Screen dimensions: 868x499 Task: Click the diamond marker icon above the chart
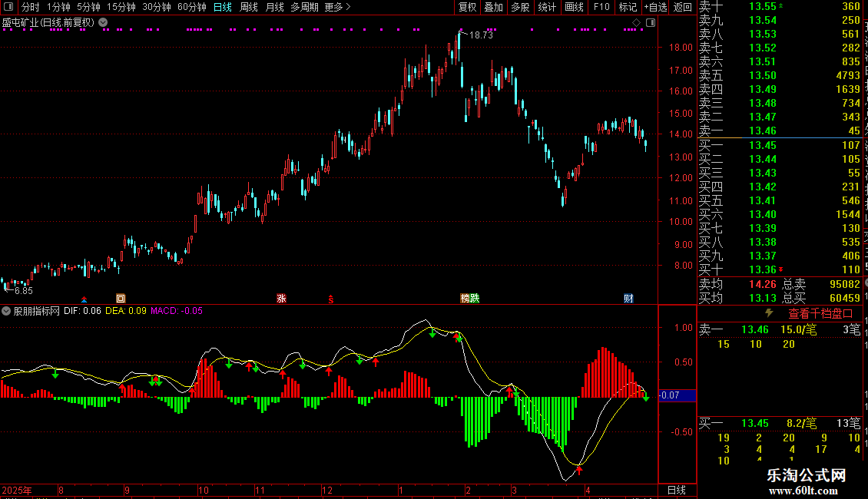tap(636, 22)
